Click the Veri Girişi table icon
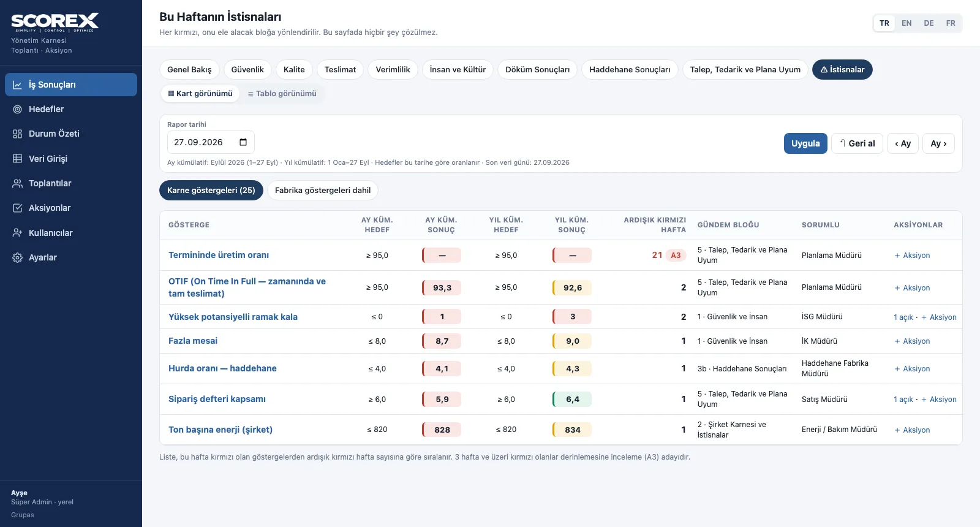This screenshot has width=980, height=527. click(x=18, y=159)
